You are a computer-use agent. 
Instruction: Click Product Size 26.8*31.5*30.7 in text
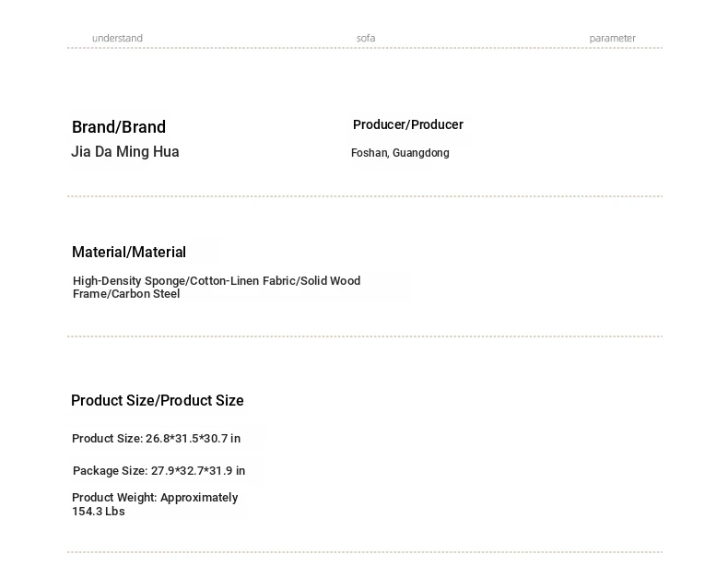[156, 438]
